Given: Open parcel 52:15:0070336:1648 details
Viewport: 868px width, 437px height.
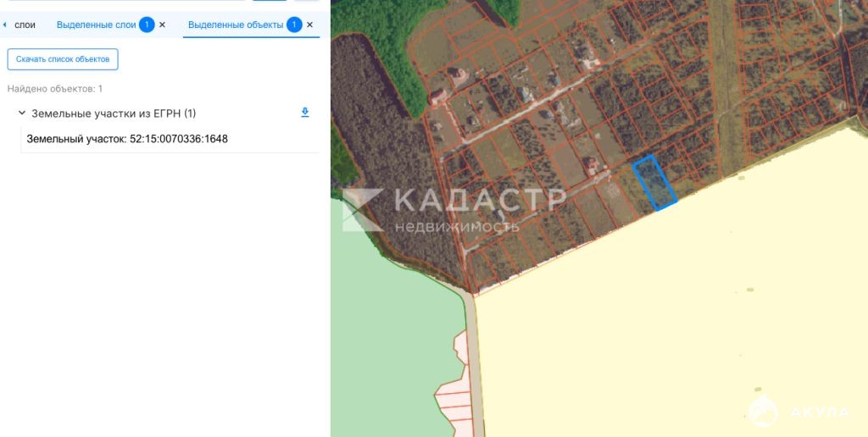Looking at the screenshot, I should [127, 139].
